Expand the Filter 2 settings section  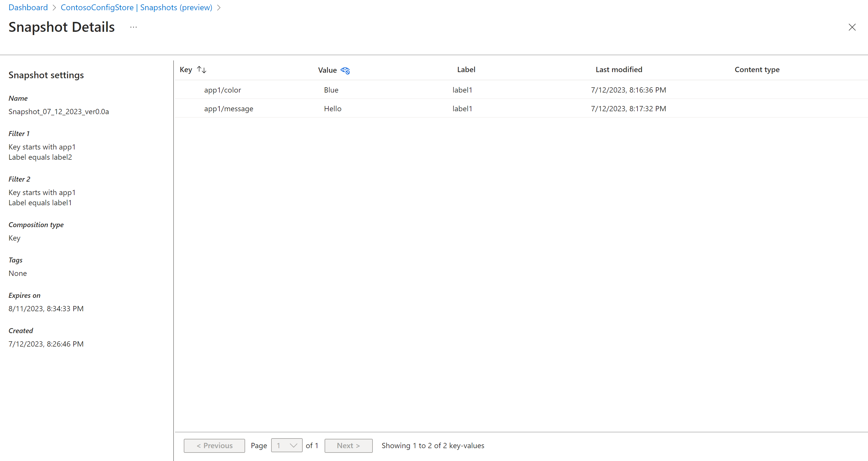click(x=20, y=179)
